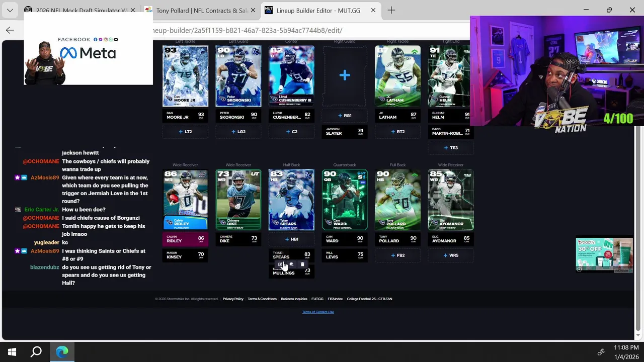Select Peter Skoronski 90 card image
Screen dimensions: 644x362
(x=238, y=76)
